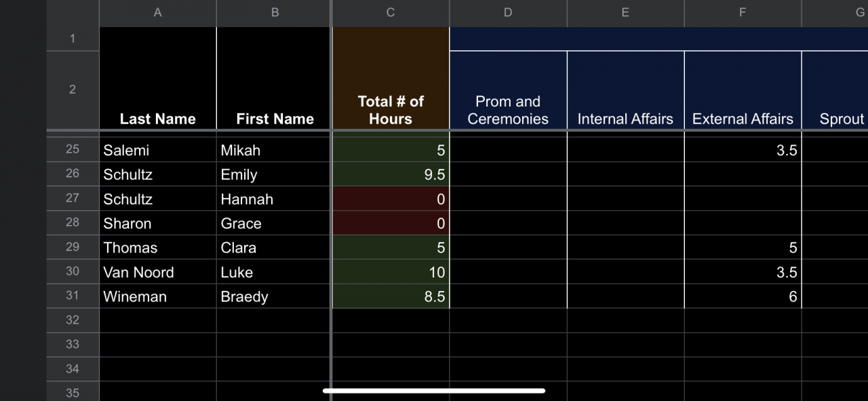Select column F header
The image size is (868, 401).
(743, 12)
